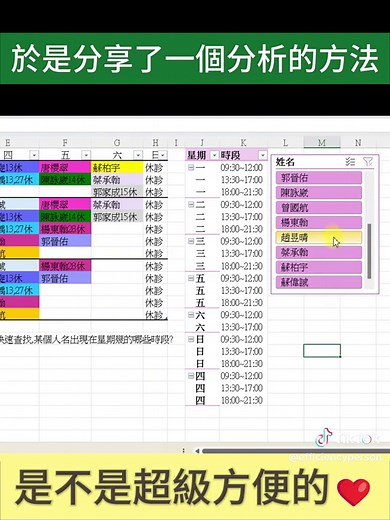Click the vertical scrollbar inside the name slicer
The image size is (390, 520).
[x=369, y=251]
